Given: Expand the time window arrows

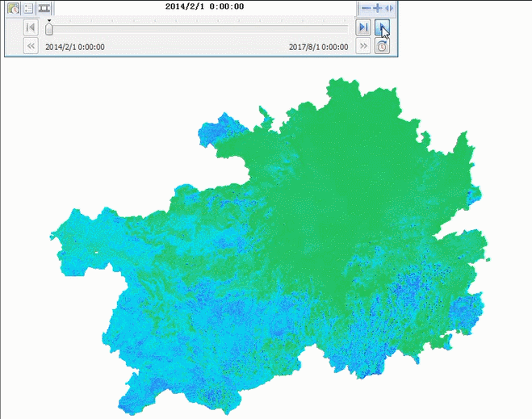Looking at the screenshot, I should click(389, 8).
